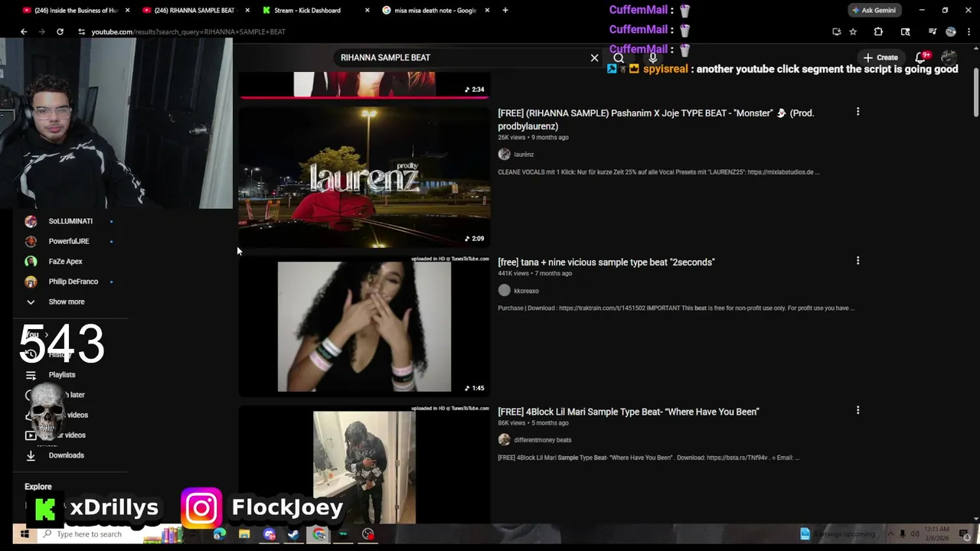Clear the YouTube search box text
980x551 pixels.
click(594, 57)
